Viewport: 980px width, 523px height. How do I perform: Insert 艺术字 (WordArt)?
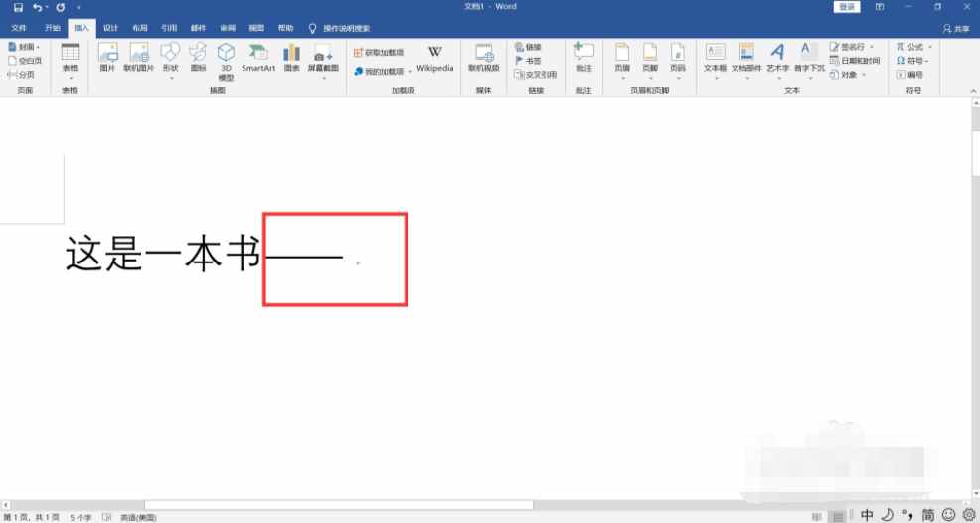click(777, 57)
